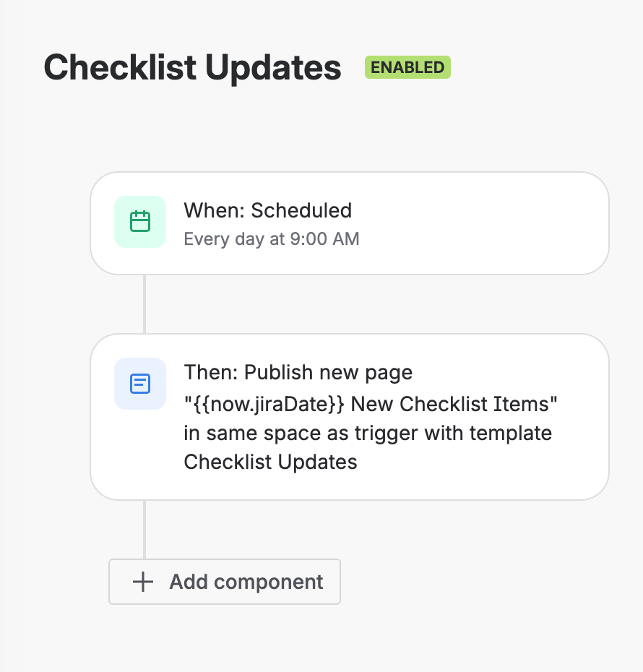Click the {{now.jiraDate}} New Checklist Items text
Image resolution: width=643 pixels, height=672 pixels.
click(371, 404)
